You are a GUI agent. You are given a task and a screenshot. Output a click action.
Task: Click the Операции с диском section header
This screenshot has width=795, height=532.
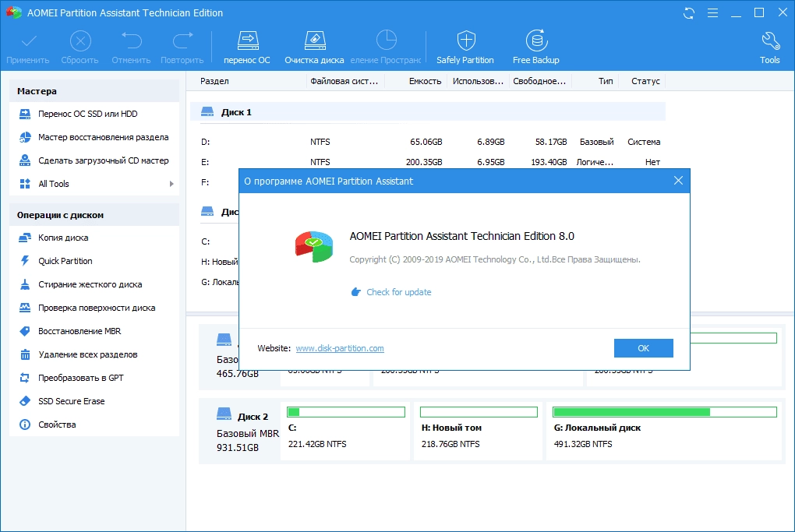coord(94,215)
